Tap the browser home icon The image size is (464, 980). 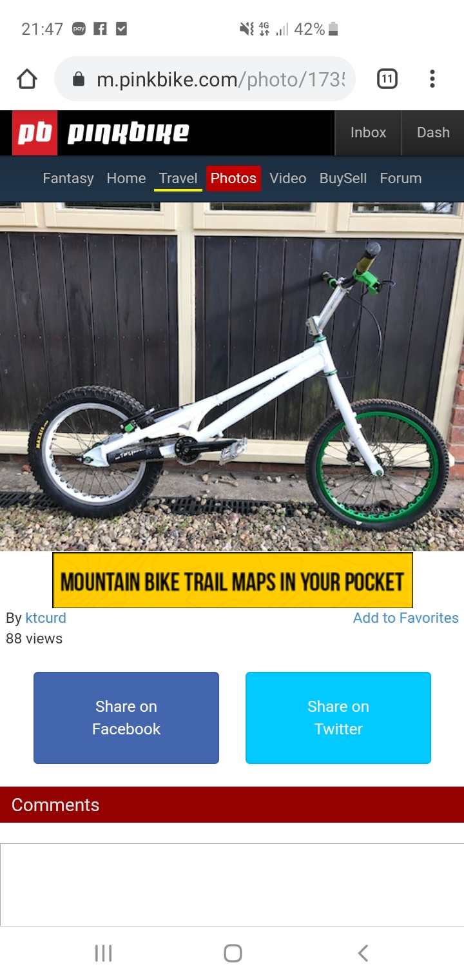tap(26, 79)
